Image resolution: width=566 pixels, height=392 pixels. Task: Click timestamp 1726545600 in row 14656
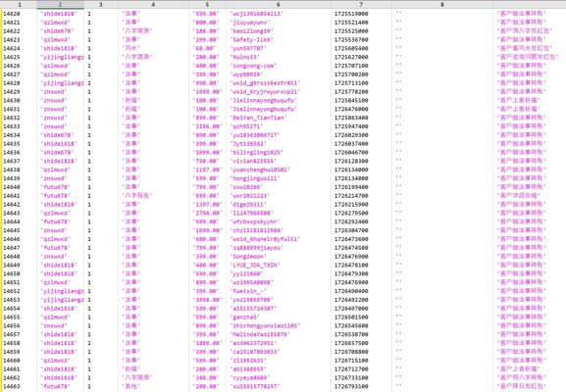click(x=351, y=325)
